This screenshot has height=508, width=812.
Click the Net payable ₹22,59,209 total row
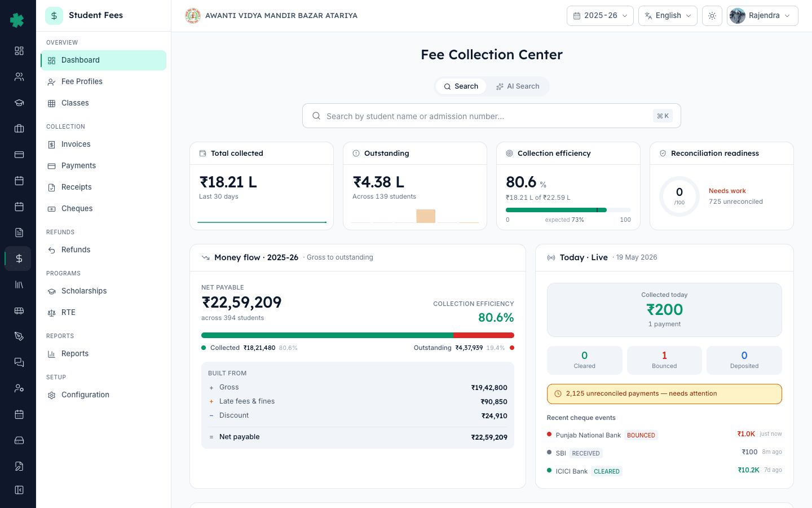pyautogui.click(x=358, y=437)
